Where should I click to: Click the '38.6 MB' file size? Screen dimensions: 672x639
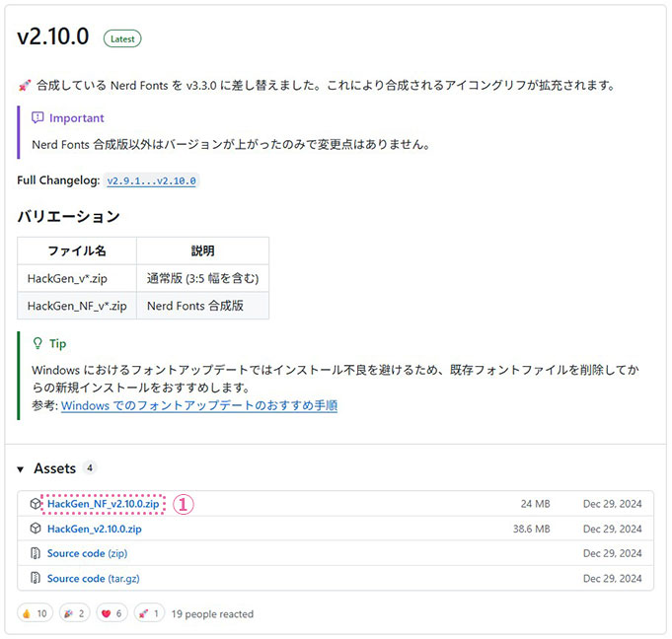tap(532, 529)
